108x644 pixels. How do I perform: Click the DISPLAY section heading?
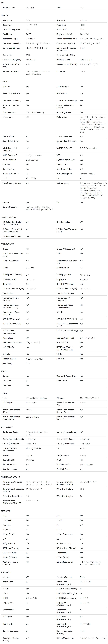tap(4, 15)
